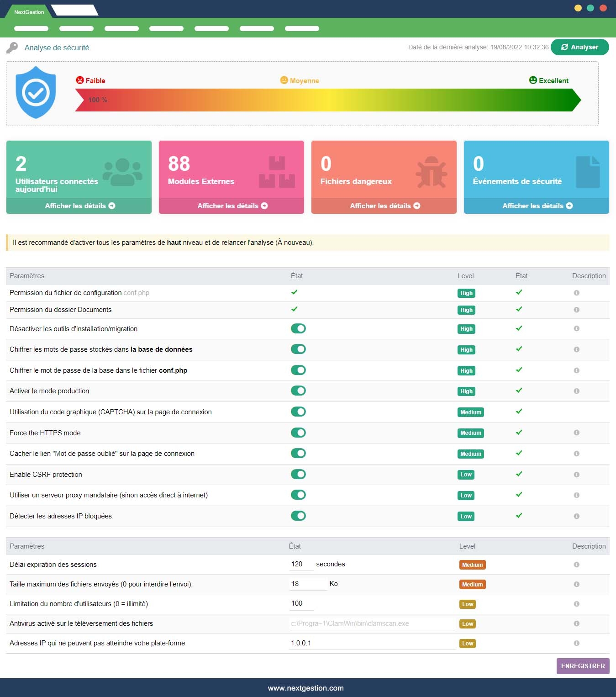
Task: Click info icon for Enable CSRF protection row
Action: [576, 475]
